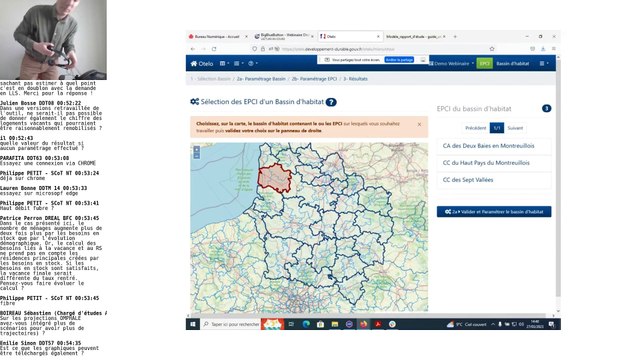Open a new browser tab

pos(455,37)
